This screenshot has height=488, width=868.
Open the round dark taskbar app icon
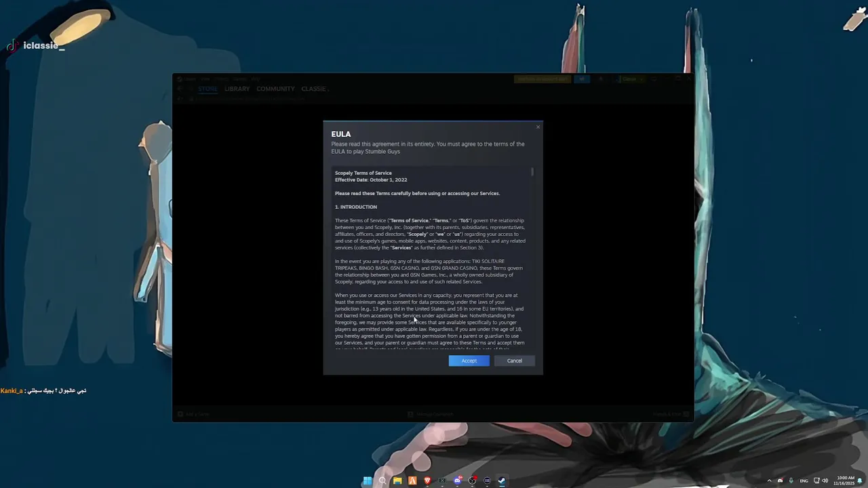pos(487,481)
